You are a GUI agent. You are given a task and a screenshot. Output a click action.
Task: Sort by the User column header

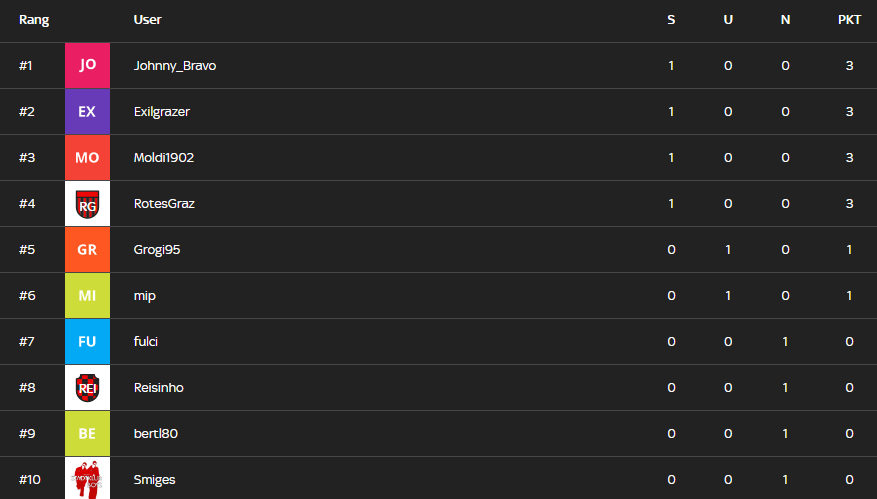[x=147, y=20]
